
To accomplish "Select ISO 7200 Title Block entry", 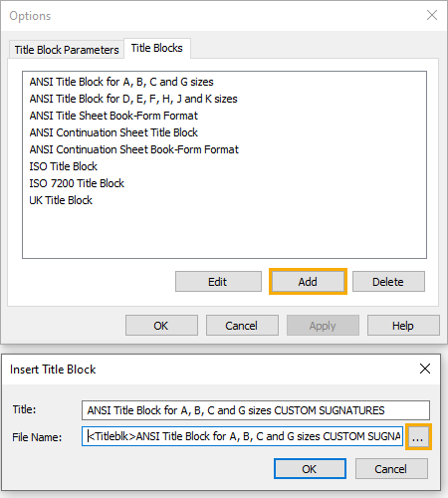I will 77,183.
